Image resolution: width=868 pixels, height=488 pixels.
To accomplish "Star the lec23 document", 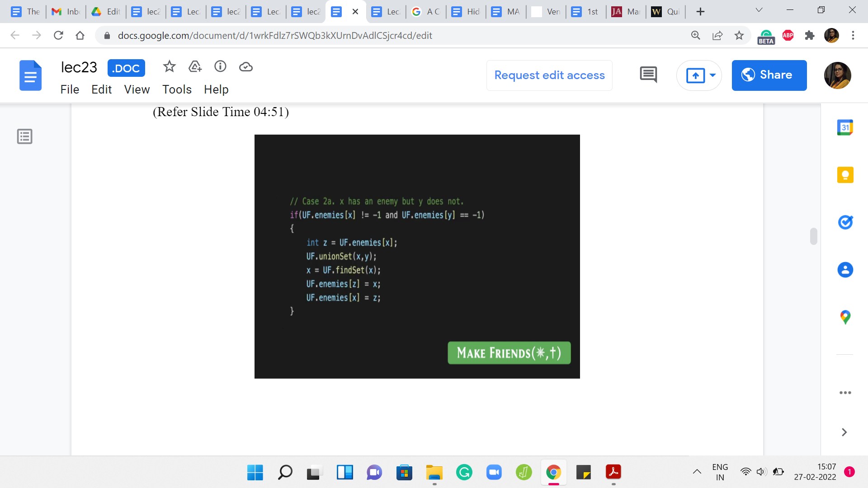I will pos(169,67).
